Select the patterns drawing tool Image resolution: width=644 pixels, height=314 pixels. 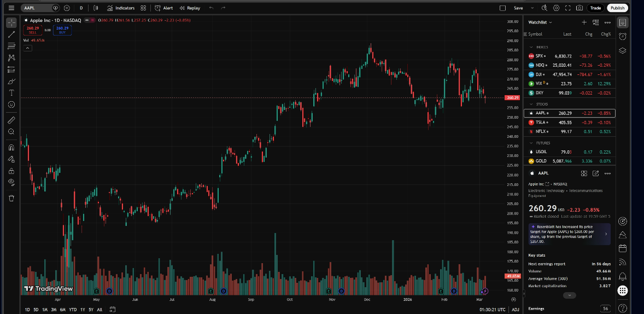11,58
